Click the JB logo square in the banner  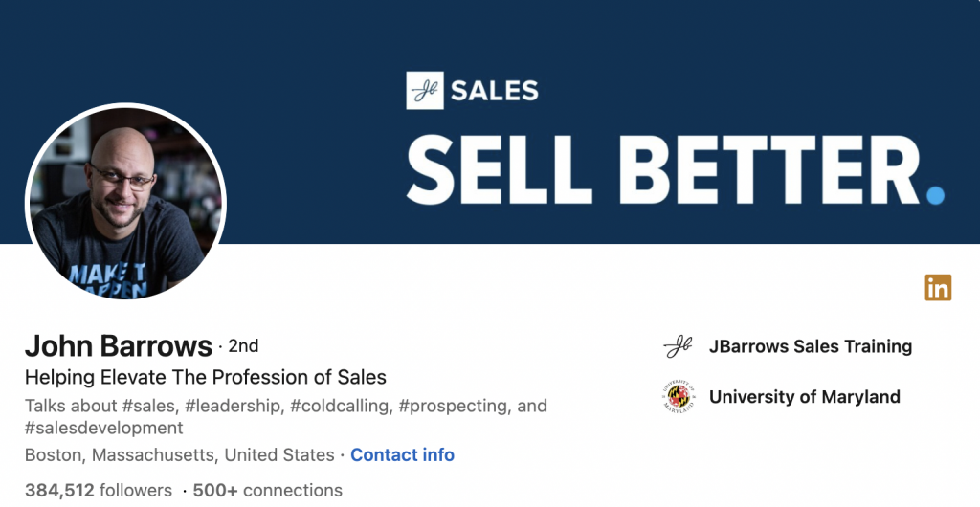(425, 91)
